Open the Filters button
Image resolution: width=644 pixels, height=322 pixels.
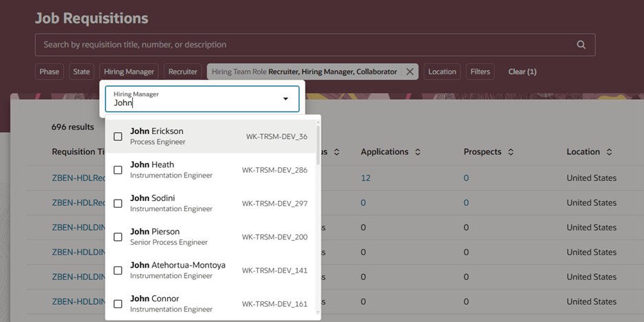[x=480, y=72]
